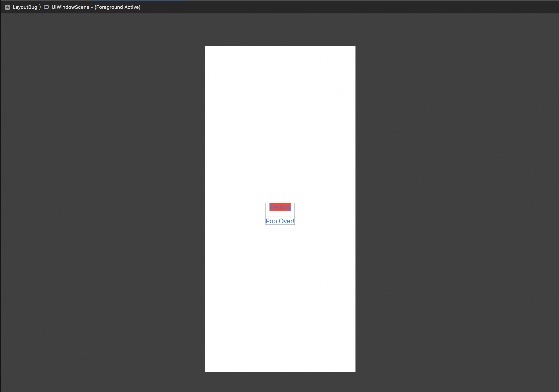Click the LayoutBug app icon in the breadcrumb
The height and width of the screenshot is (392, 559).
coord(8,7)
